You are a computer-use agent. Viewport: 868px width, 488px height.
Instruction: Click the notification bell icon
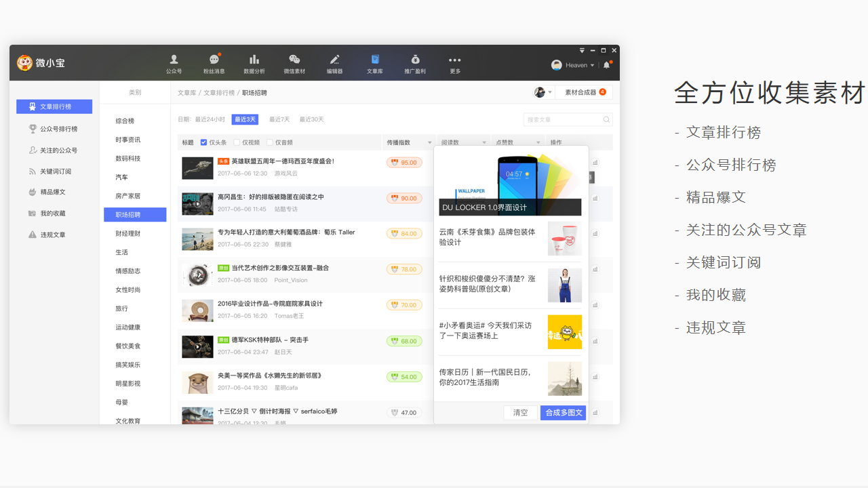pos(607,64)
